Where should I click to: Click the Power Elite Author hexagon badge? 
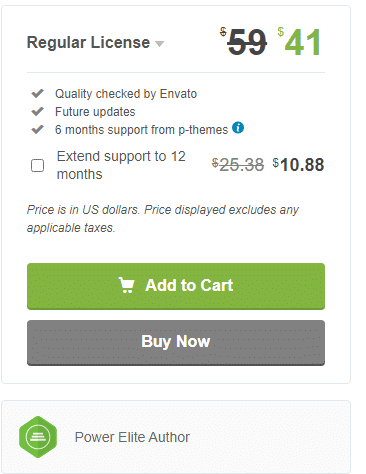[38, 437]
